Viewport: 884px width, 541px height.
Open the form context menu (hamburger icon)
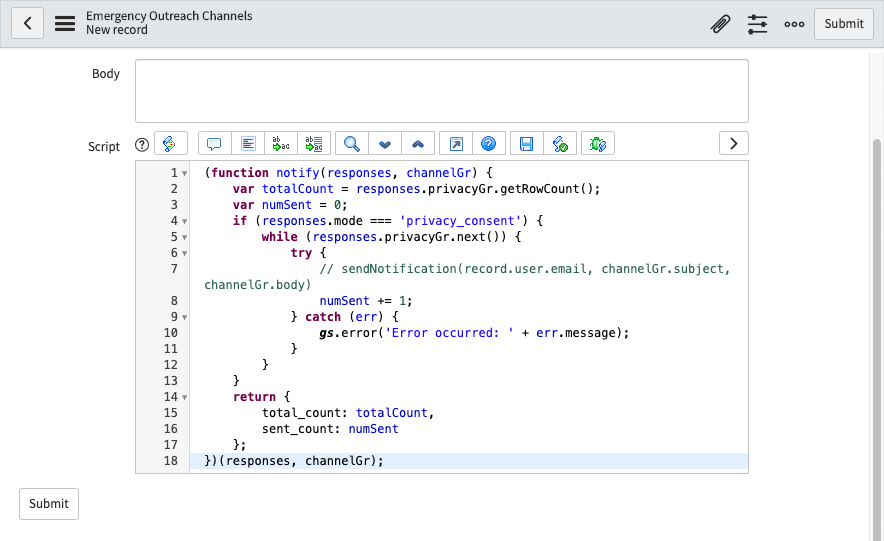(65, 24)
